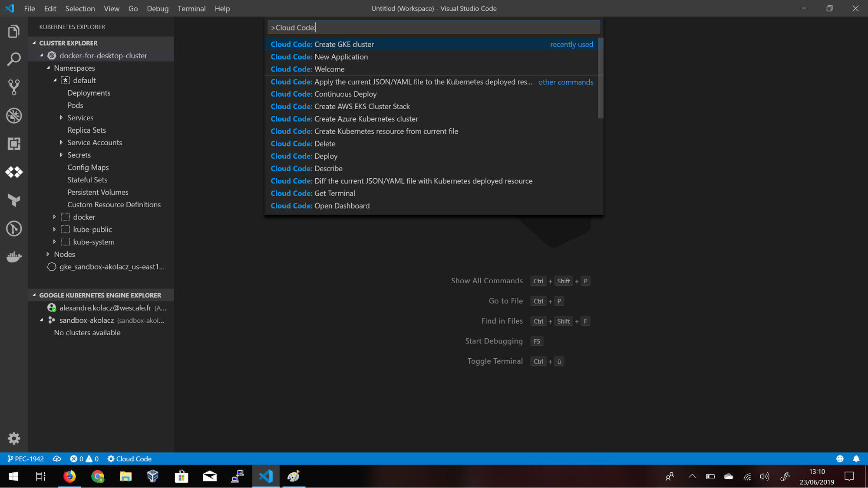Click the command palette list scrollbar
868x488 pixels.
click(601, 78)
